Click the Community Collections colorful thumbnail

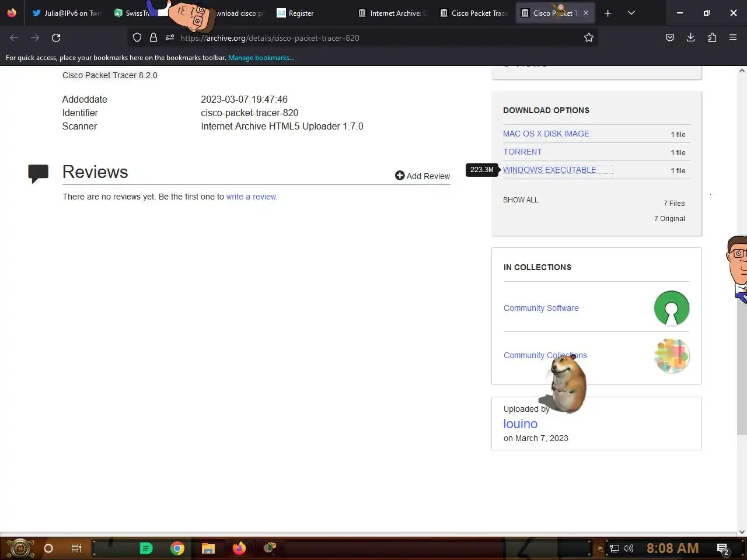click(x=672, y=355)
